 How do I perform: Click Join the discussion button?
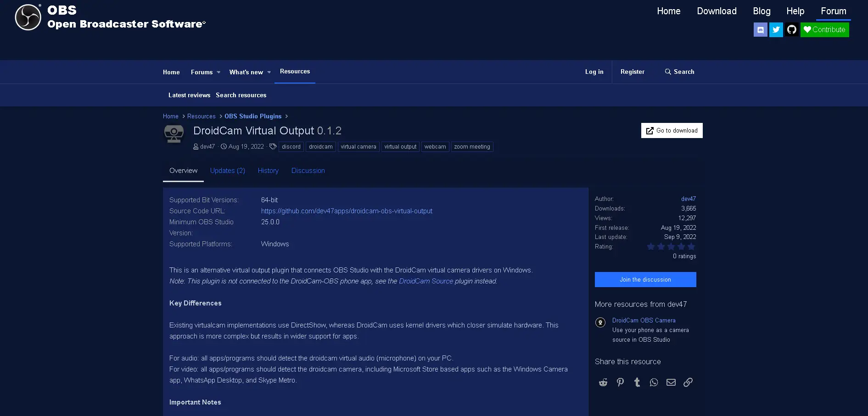[645, 280]
